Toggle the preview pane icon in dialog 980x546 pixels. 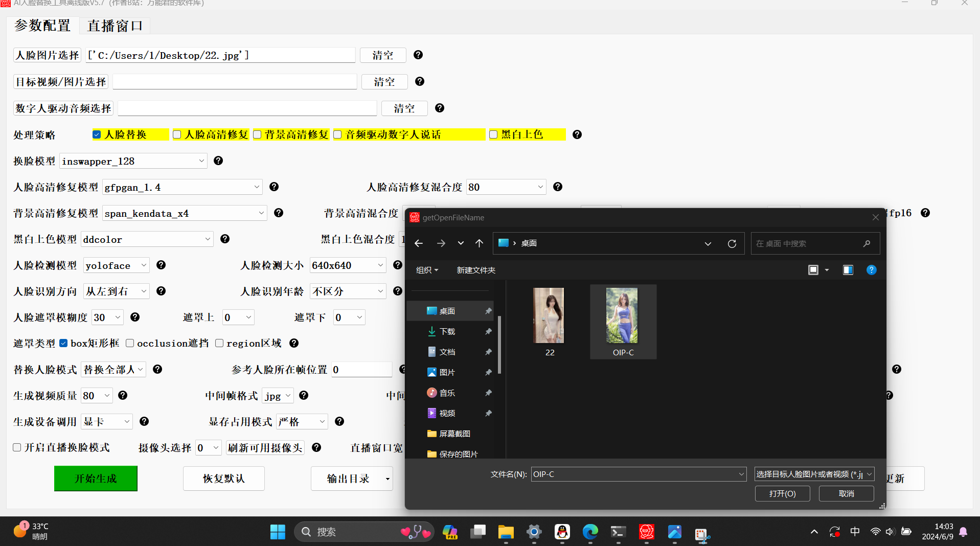[x=848, y=270]
